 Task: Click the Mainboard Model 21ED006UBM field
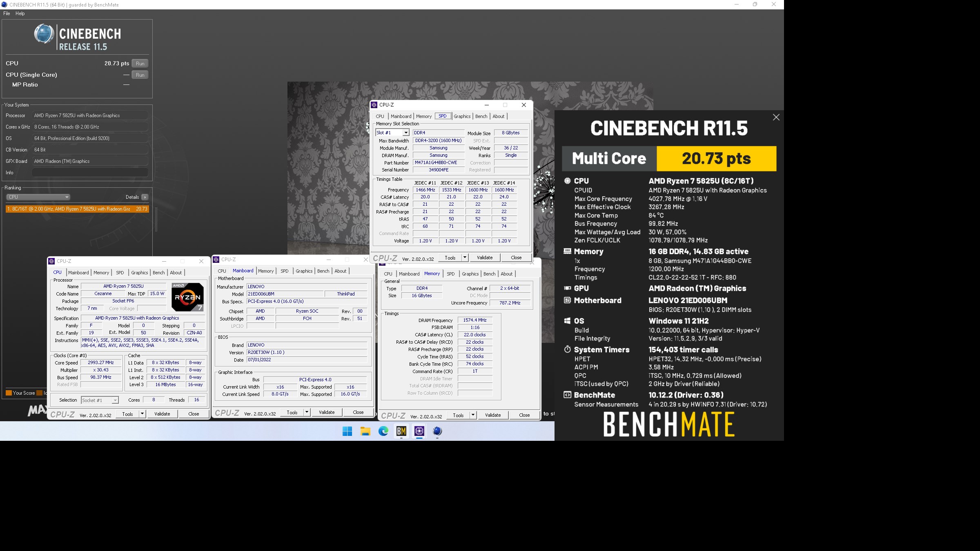(285, 294)
